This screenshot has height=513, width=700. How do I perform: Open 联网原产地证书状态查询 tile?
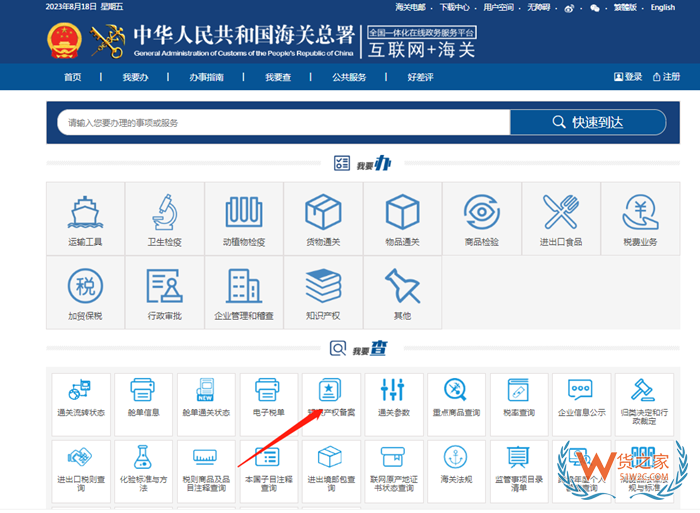[x=394, y=471]
